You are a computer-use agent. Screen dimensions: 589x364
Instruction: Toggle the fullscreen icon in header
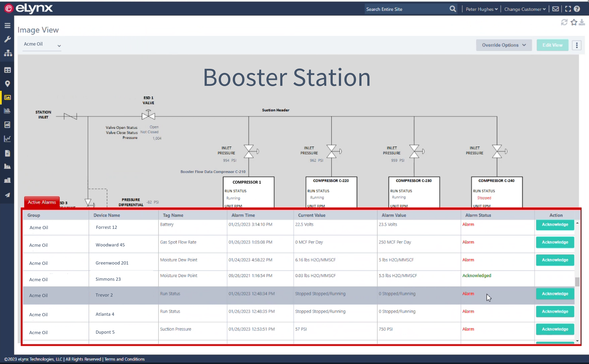point(568,9)
